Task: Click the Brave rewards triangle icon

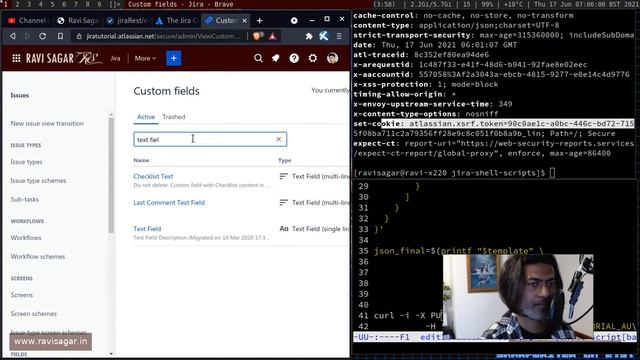Action: pos(273,36)
